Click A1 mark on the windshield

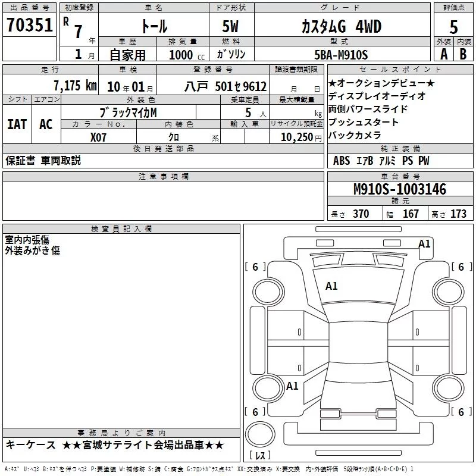331,286
